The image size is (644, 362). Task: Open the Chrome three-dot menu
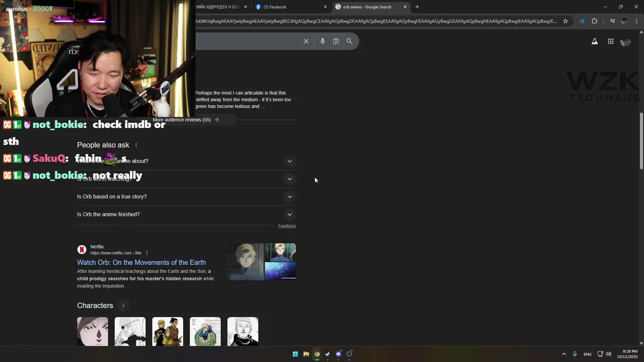[x=636, y=21]
